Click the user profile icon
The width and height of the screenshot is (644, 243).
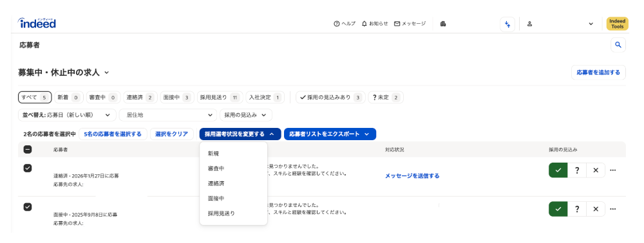click(x=529, y=24)
